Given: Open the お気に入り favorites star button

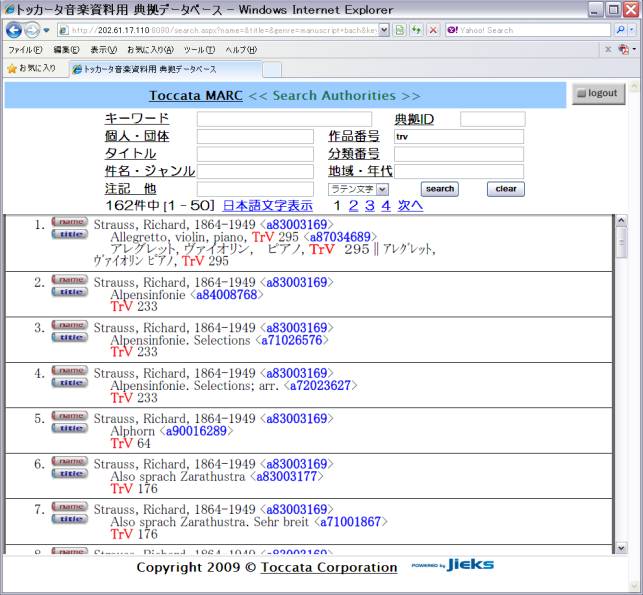Looking at the screenshot, I should click(x=32, y=68).
